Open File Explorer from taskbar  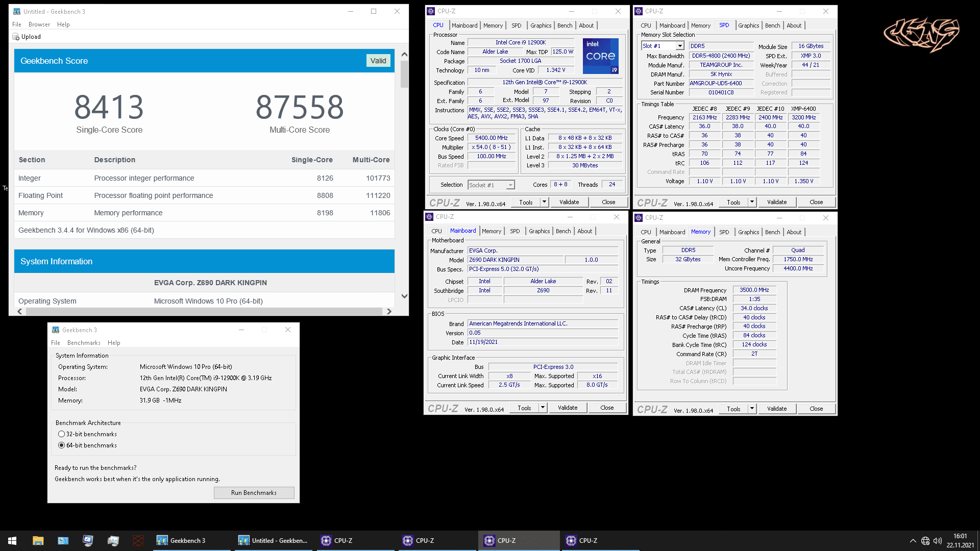point(38,541)
